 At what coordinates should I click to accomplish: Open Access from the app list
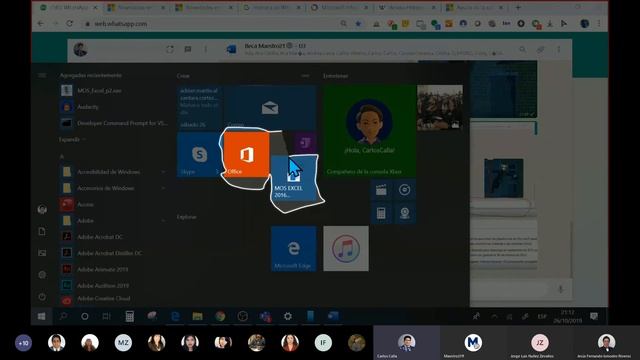(113, 204)
